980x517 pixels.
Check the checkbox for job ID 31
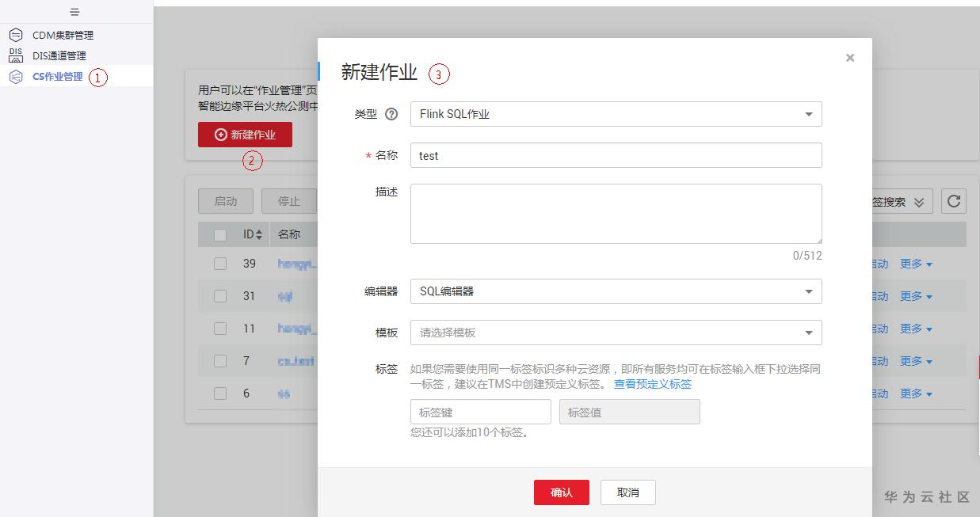[220, 296]
